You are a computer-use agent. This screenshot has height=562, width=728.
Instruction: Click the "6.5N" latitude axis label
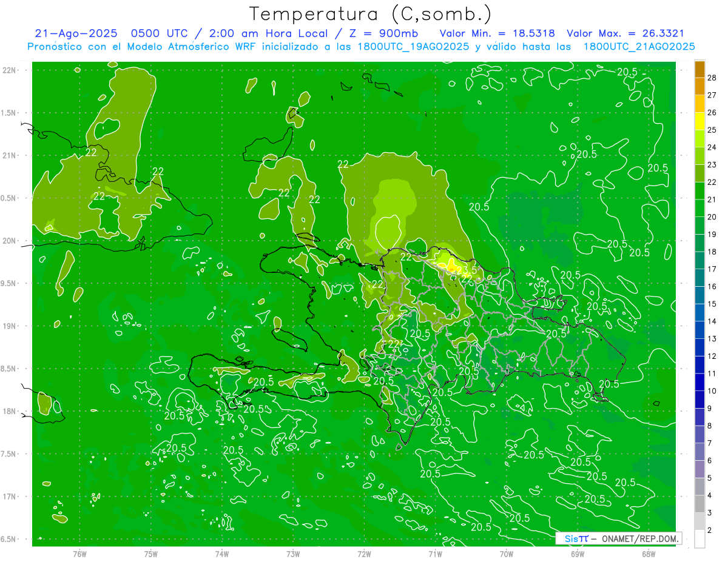[x=9, y=539]
